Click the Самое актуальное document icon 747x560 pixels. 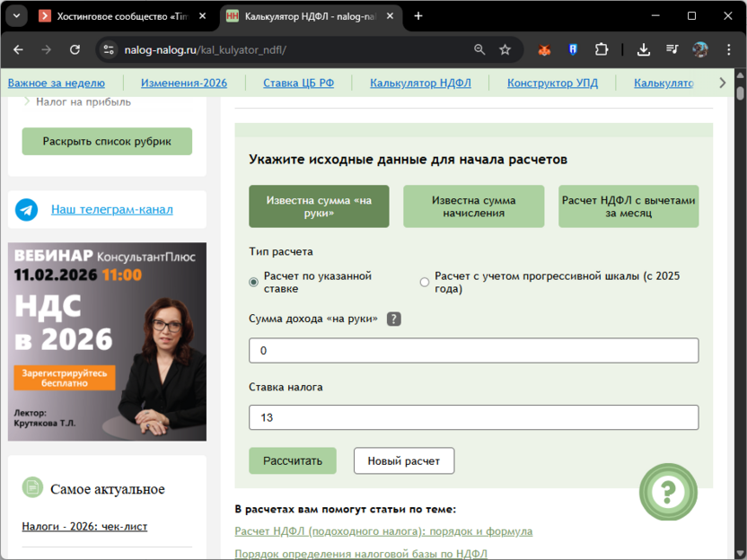[32, 487]
